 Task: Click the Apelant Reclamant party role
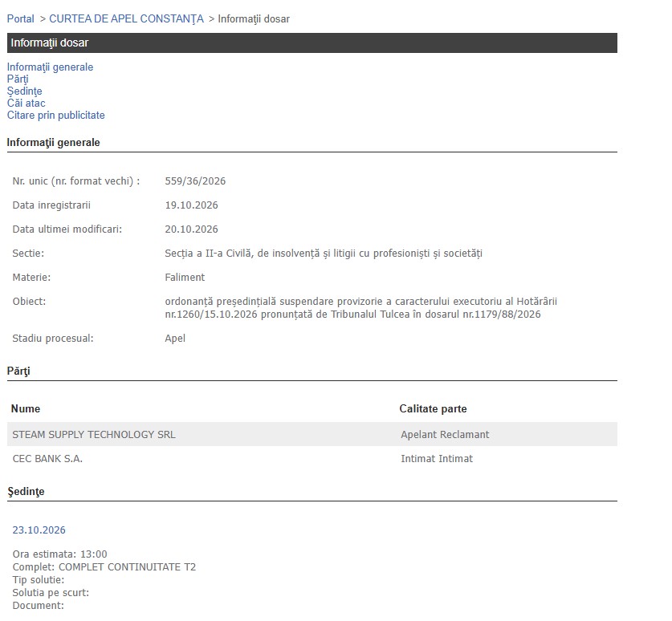coord(445,434)
